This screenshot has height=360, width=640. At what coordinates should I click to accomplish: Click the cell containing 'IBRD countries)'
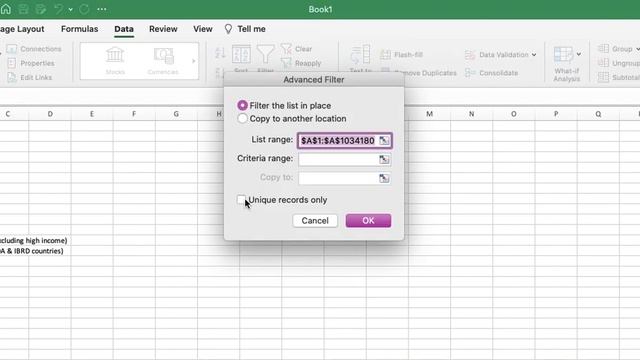click(x=32, y=251)
